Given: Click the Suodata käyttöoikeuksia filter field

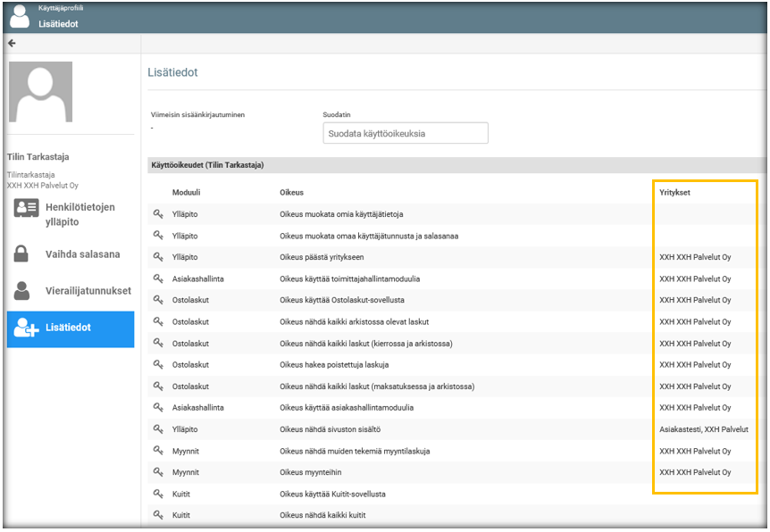Looking at the screenshot, I should [x=406, y=134].
